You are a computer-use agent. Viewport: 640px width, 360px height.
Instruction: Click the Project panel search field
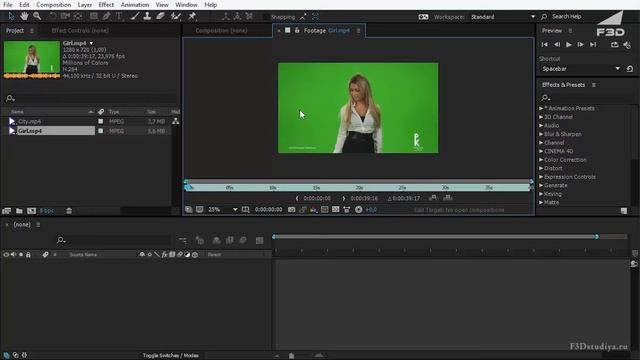click(91, 98)
